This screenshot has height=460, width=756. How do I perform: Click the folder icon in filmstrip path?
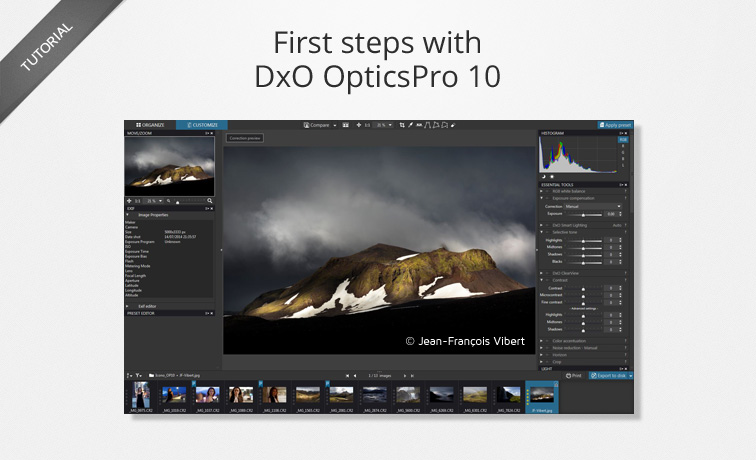click(151, 376)
